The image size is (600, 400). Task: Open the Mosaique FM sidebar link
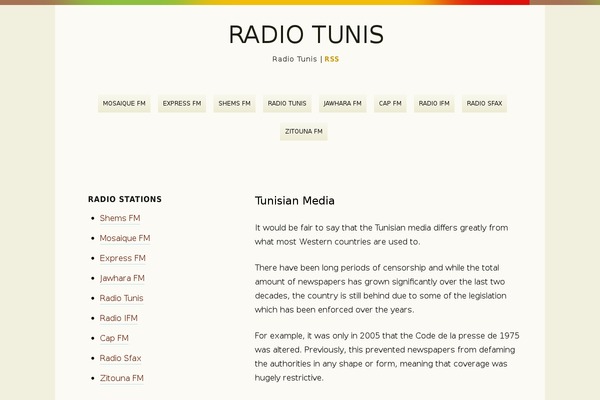point(125,238)
